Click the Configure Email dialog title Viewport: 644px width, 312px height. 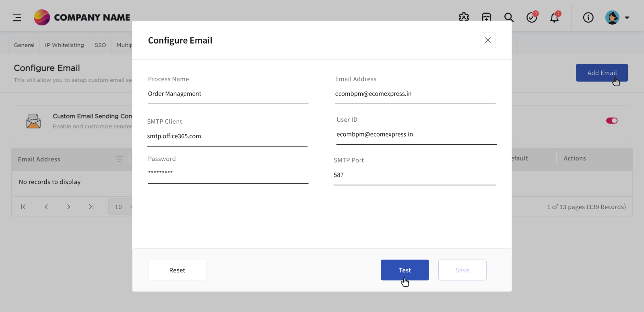[180, 40]
